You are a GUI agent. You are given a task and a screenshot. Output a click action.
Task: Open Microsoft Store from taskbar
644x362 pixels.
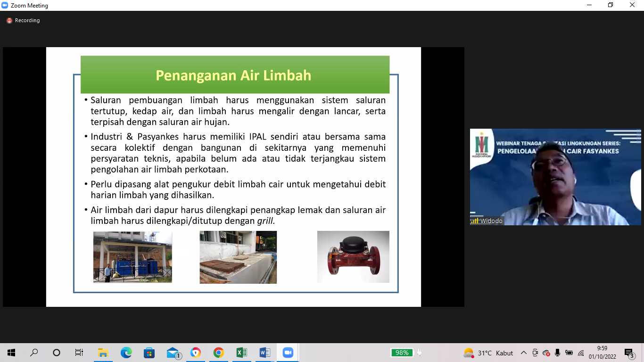click(149, 353)
